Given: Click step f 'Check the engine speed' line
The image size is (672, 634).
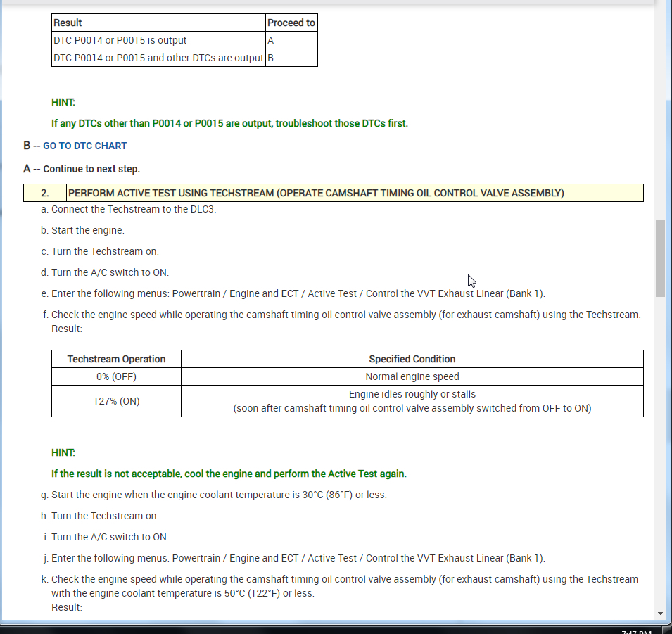Looking at the screenshot, I should [x=346, y=315].
